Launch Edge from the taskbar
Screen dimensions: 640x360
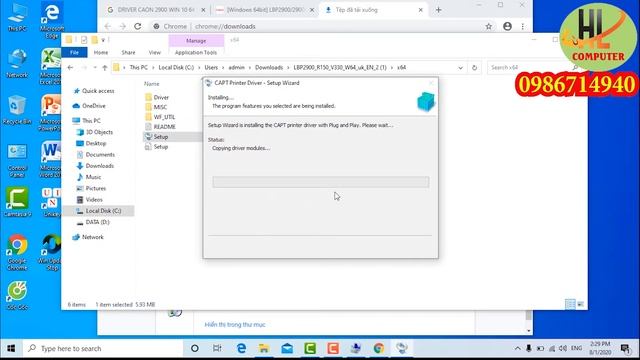pyautogui.click(x=241, y=349)
